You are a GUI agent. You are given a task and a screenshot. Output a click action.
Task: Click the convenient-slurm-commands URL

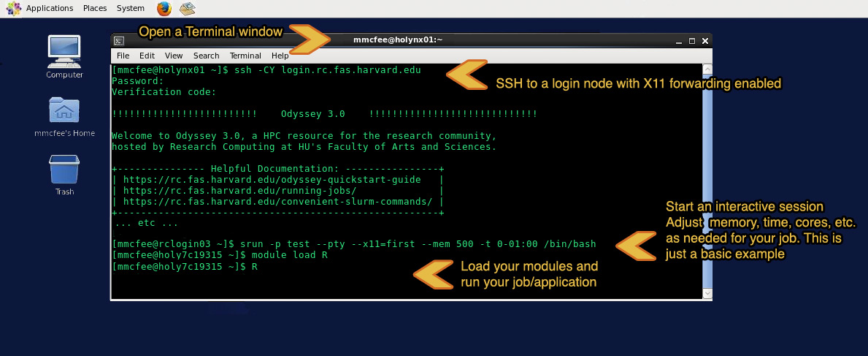pyautogui.click(x=277, y=202)
